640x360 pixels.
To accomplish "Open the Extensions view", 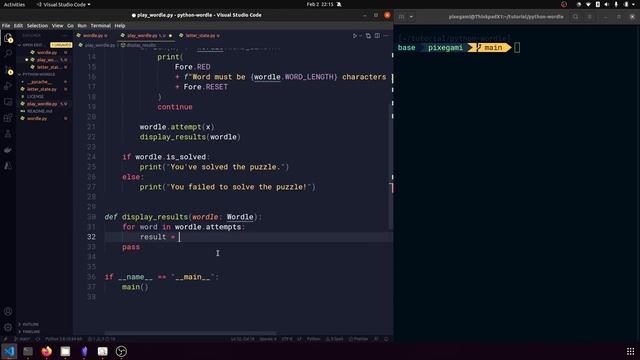I will [x=8, y=118].
